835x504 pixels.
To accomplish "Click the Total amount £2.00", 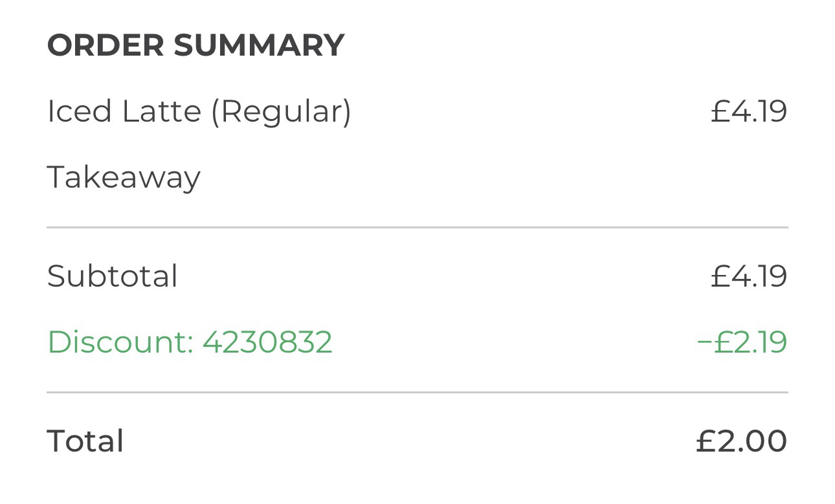I will [x=741, y=441].
